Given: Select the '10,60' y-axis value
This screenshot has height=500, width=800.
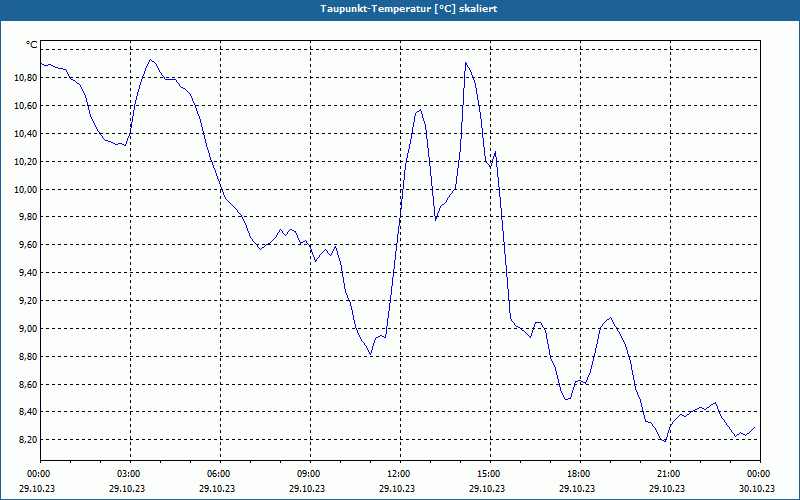Looking at the screenshot, I should [27, 106].
